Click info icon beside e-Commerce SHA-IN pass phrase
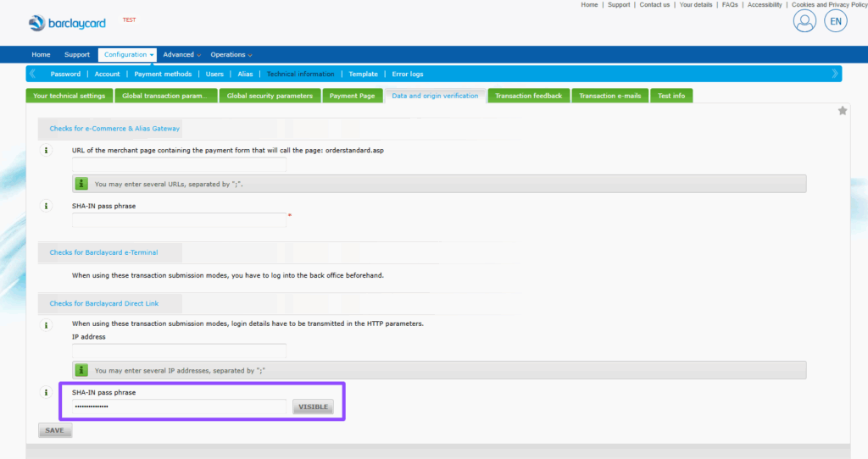 coord(46,207)
